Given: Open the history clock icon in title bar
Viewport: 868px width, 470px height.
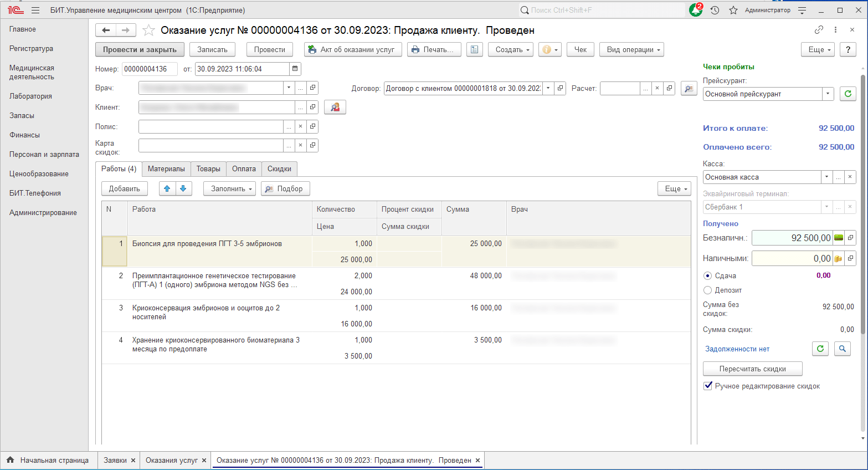Looking at the screenshot, I should [x=715, y=10].
